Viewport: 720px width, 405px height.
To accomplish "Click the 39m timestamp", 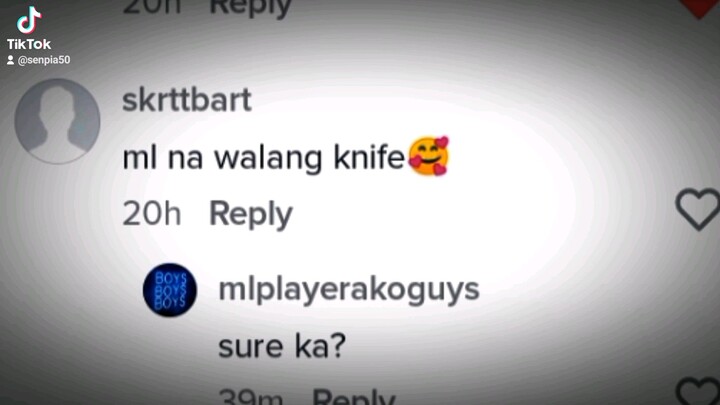I will click(251, 397).
